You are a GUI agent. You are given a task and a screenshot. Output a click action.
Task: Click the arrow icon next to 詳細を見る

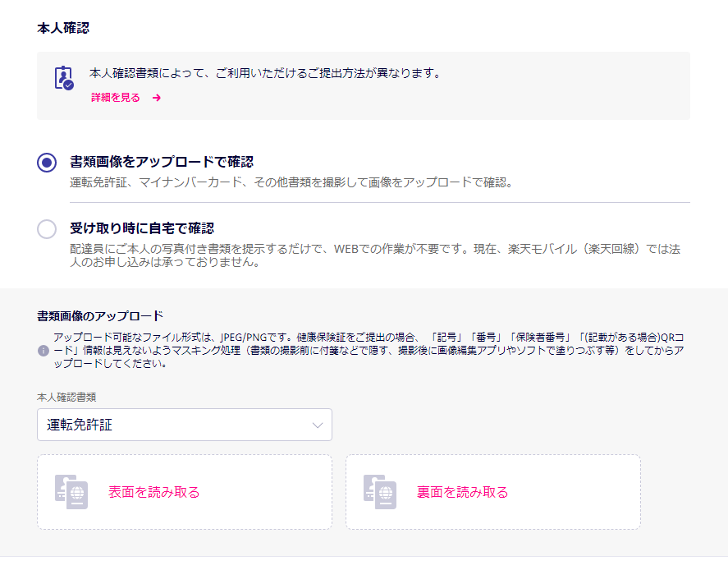tap(157, 98)
